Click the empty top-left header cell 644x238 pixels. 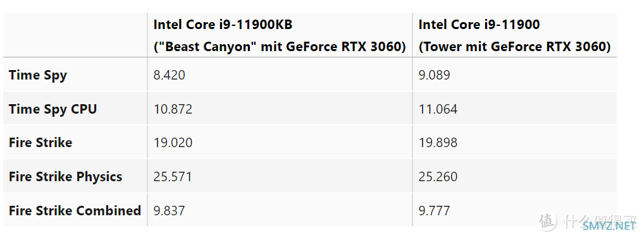coord(75,35)
